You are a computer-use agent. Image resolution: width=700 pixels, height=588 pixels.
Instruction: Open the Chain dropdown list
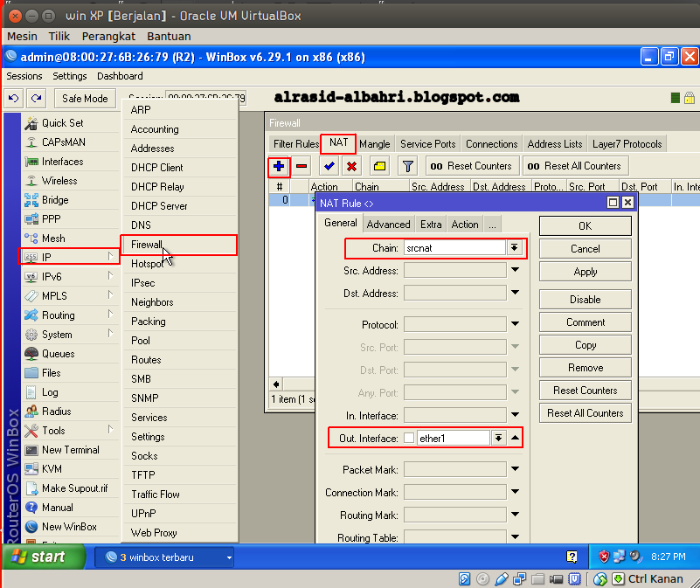tap(514, 248)
